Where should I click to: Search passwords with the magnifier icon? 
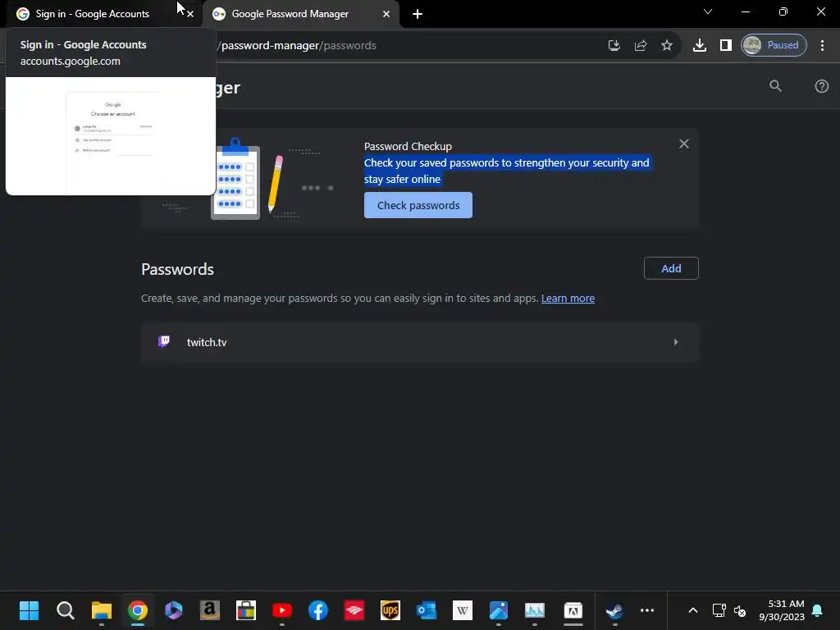coord(775,85)
